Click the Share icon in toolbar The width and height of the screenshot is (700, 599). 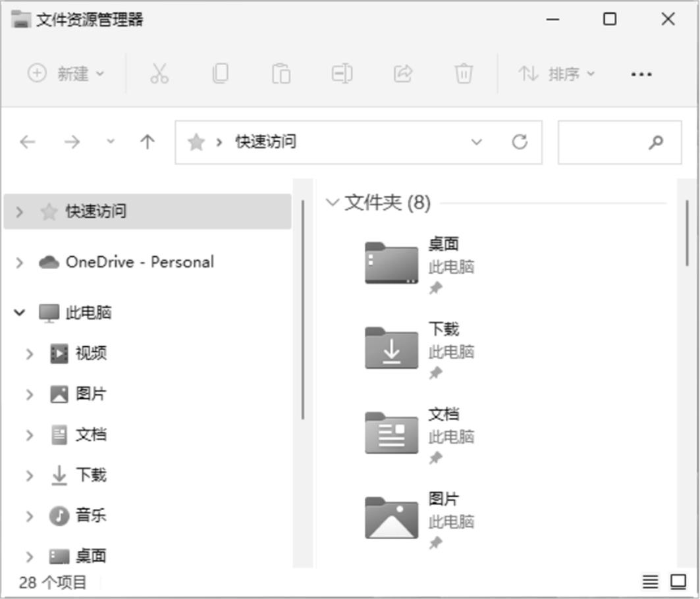point(402,73)
